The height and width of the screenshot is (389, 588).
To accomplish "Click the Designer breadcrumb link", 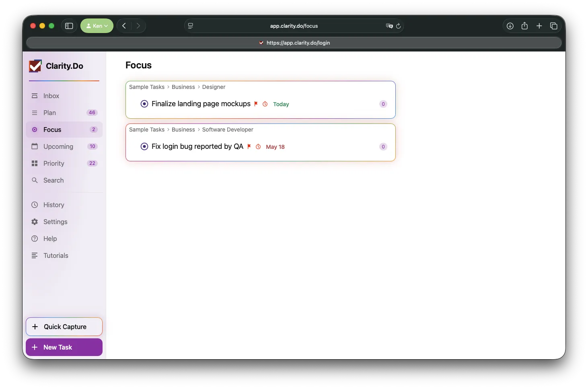I will [214, 87].
